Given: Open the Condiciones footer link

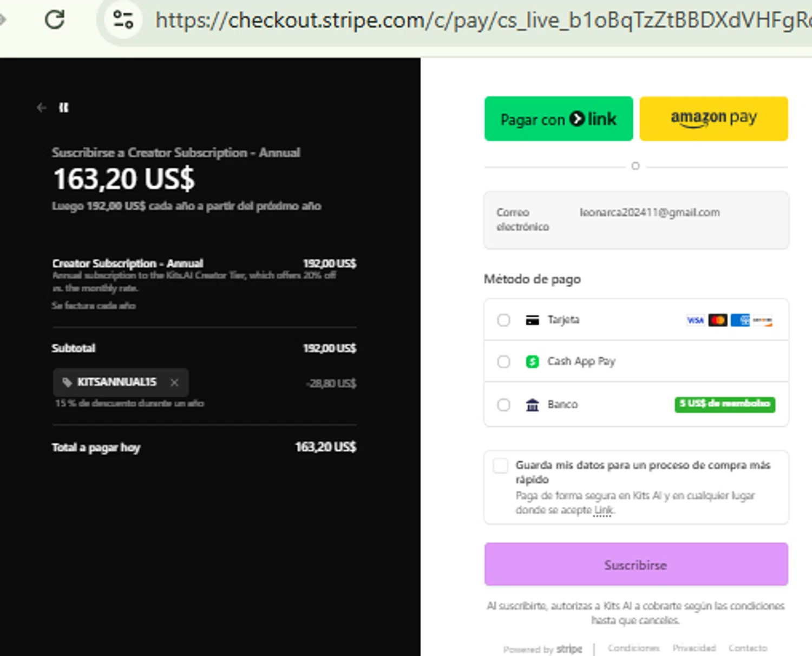Looking at the screenshot, I should coord(634,648).
